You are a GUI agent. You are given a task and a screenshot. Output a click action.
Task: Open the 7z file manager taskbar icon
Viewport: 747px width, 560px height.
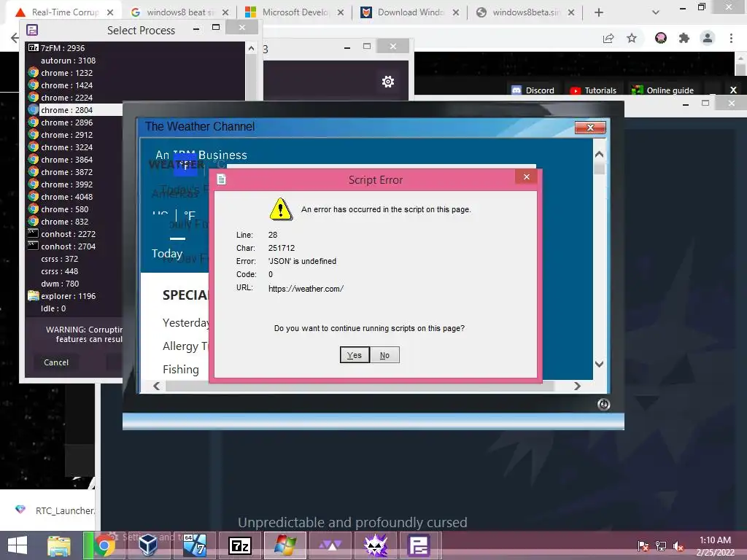pos(240,545)
